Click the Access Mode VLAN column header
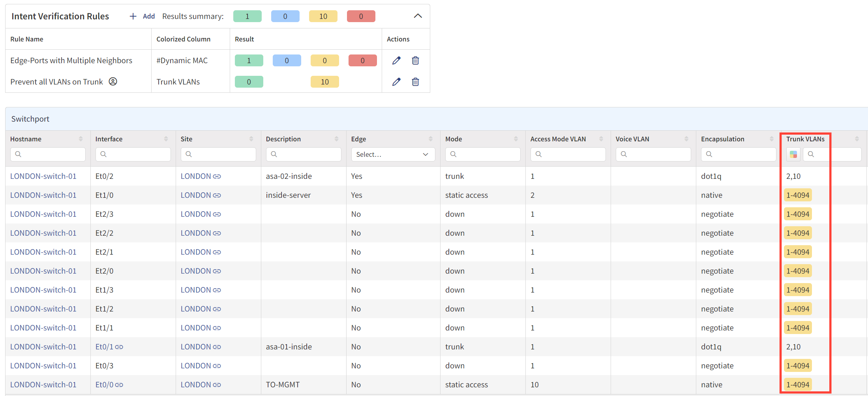868x396 pixels. tap(558, 139)
